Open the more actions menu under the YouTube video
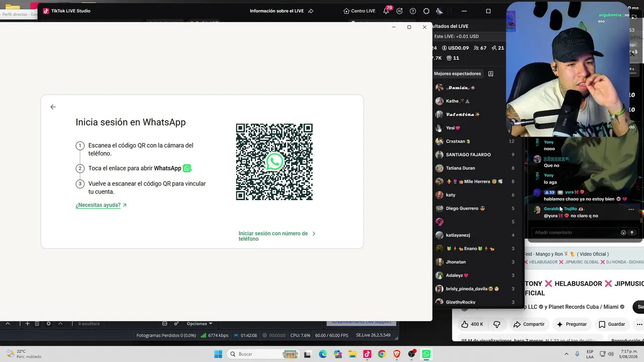 pos(639,324)
